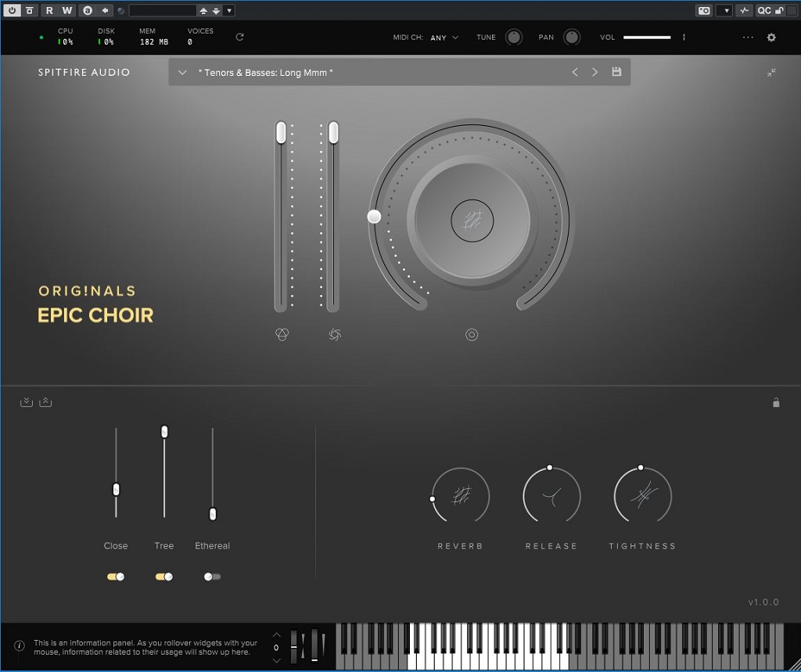Click the Close mic fader handle
801x672 pixels.
coord(116,490)
